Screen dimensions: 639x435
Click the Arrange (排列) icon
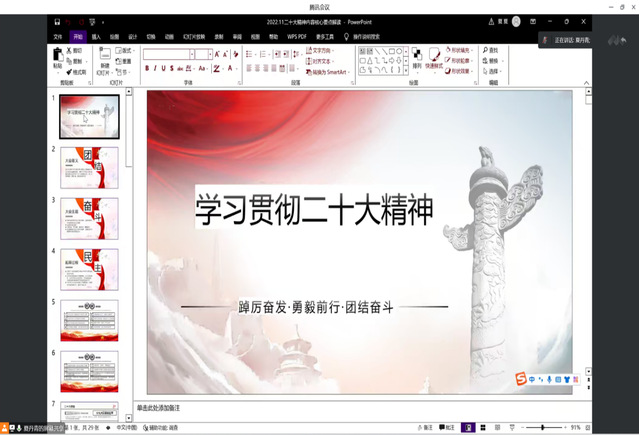click(x=417, y=58)
